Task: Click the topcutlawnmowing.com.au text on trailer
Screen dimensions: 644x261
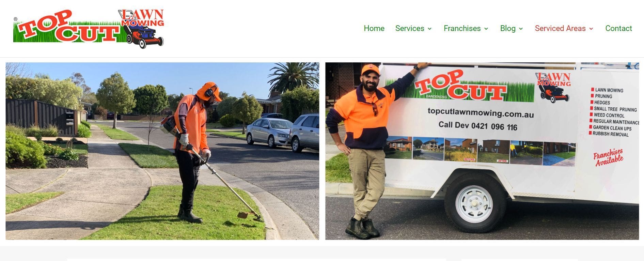Action: click(481, 112)
